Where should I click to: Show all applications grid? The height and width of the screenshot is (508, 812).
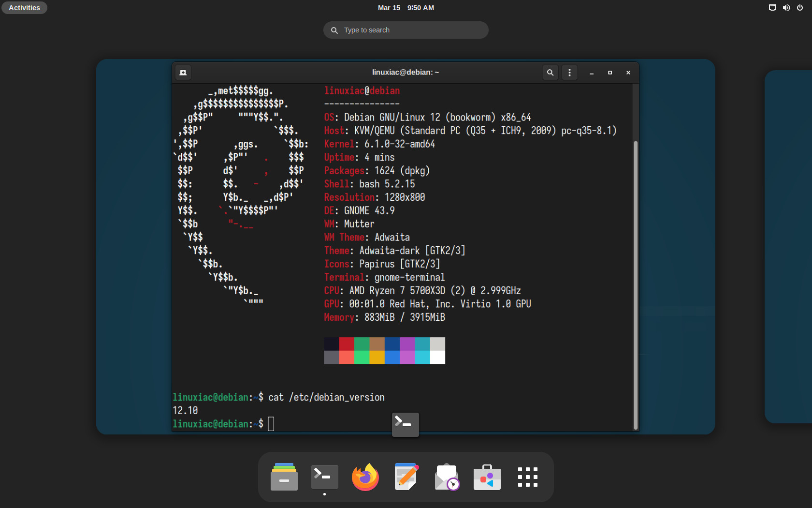[x=527, y=477]
